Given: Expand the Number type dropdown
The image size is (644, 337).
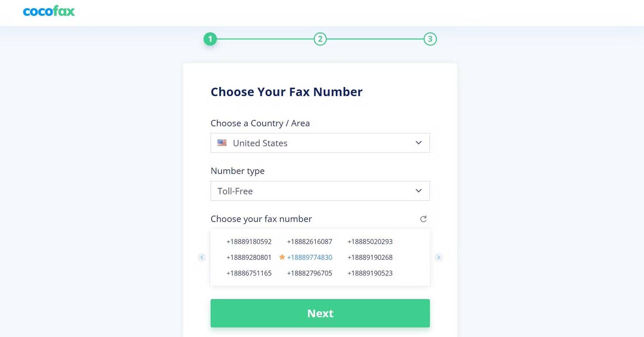Looking at the screenshot, I should 320,191.
